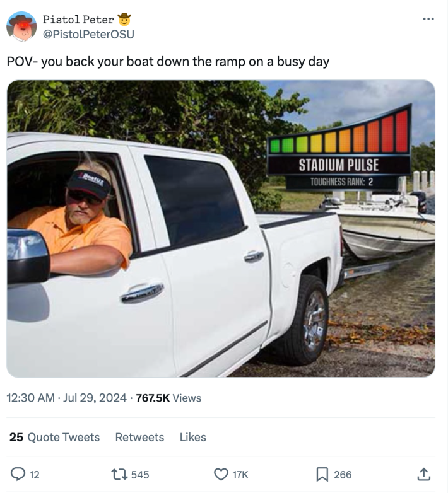This screenshot has width=448, height=493.
Task: Open the Pistol Peter display name
Action: [x=78, y=19]
